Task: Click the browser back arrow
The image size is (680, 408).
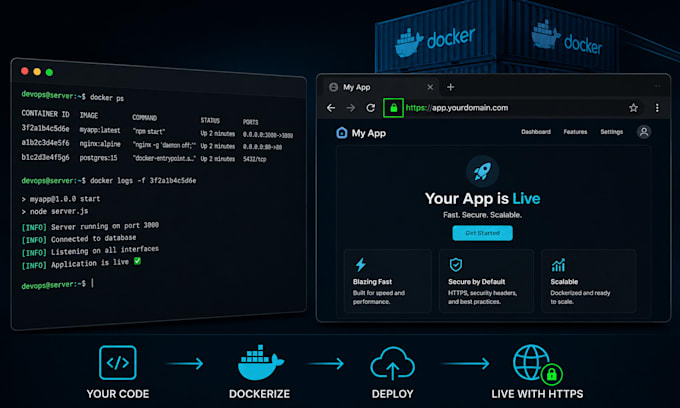Action: (x=331, y=108)
